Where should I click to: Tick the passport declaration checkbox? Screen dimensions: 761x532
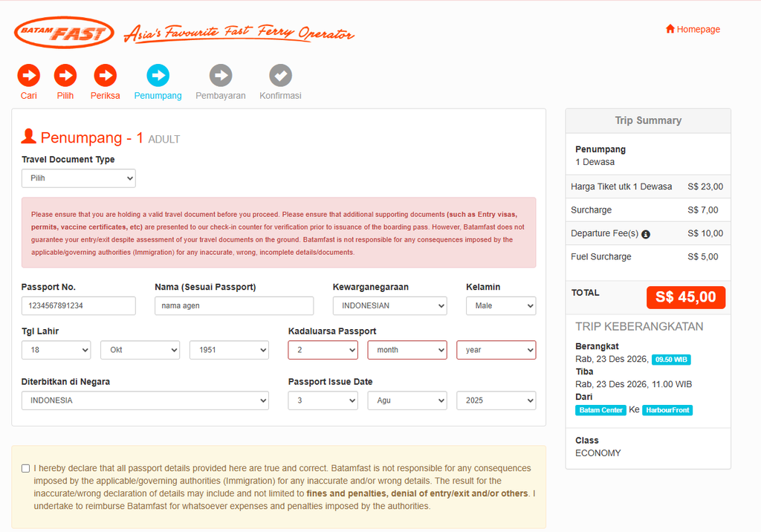(26, 468)
